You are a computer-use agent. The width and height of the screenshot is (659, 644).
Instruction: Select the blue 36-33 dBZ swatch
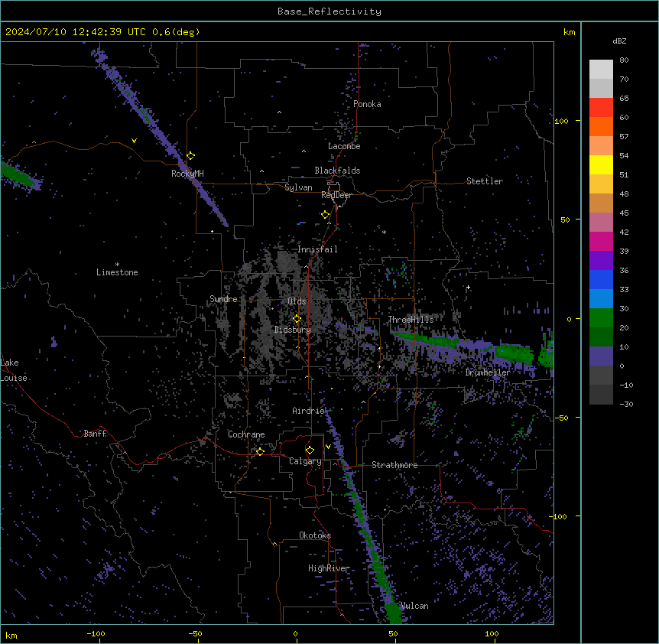(601, 279)
